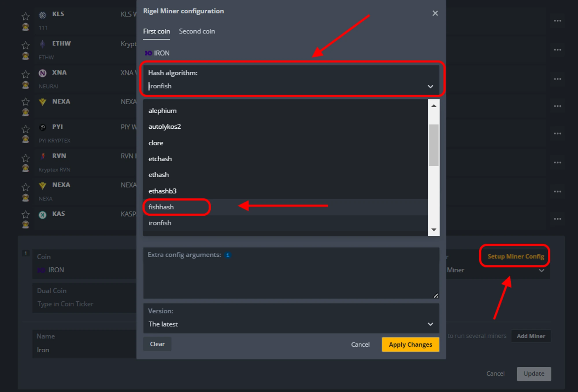Click the XNA coin logo
Image resolution: width=578 pixels, height=392 pixels.
[x=42, y=73]
